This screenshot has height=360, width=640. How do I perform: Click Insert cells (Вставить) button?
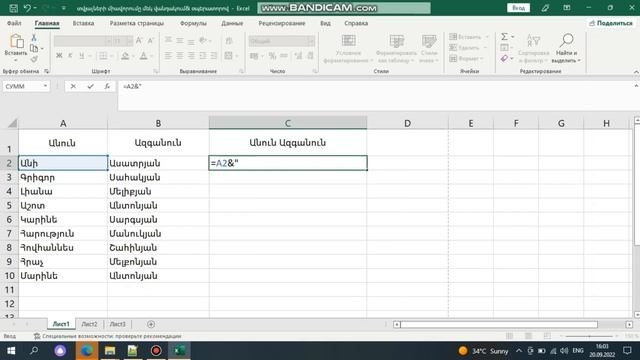(x=469, y=37)
